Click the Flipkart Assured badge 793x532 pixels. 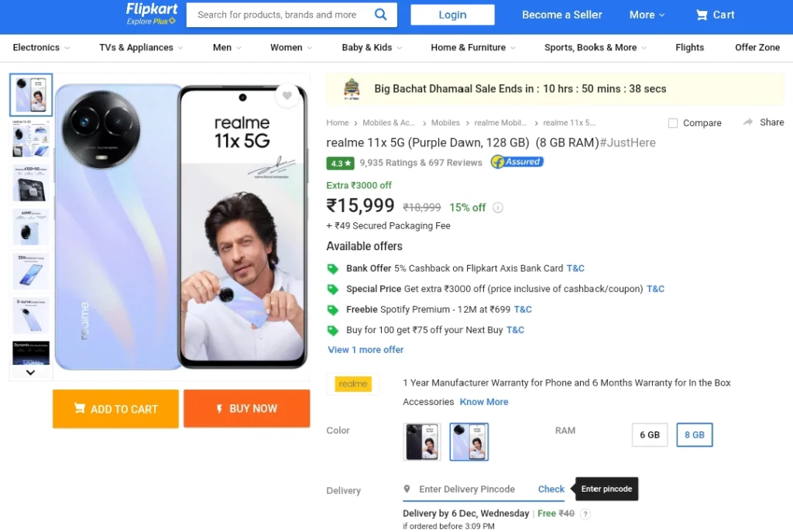pyautogui.click(x=517, y=162)
